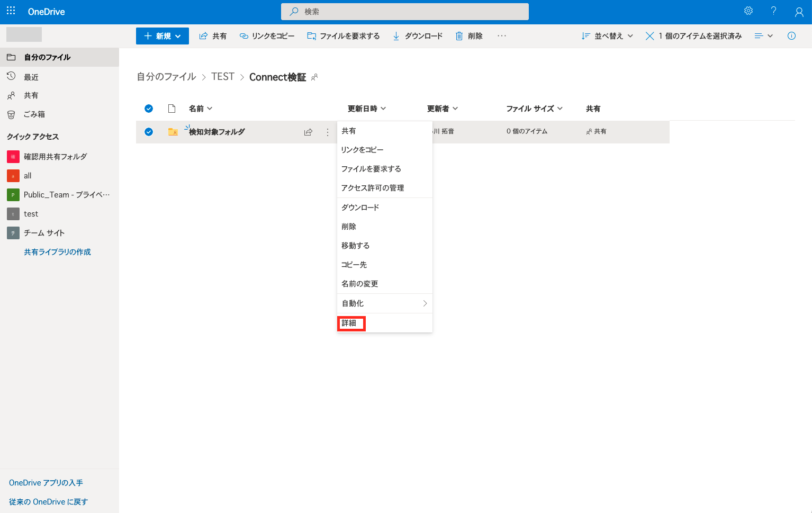Image resolution: width=812 pixels, height=513 pixels.
Task: Open the account profile icon
Action: coord(798,11)
